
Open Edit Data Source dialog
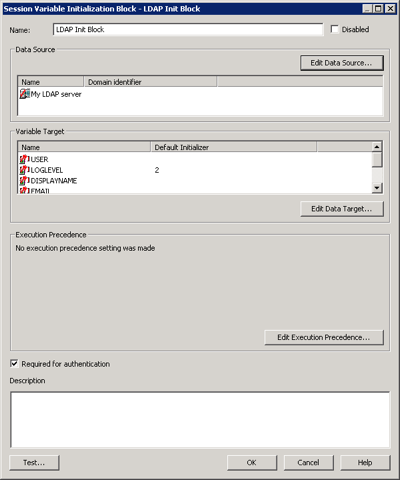(x=342, y=63)
